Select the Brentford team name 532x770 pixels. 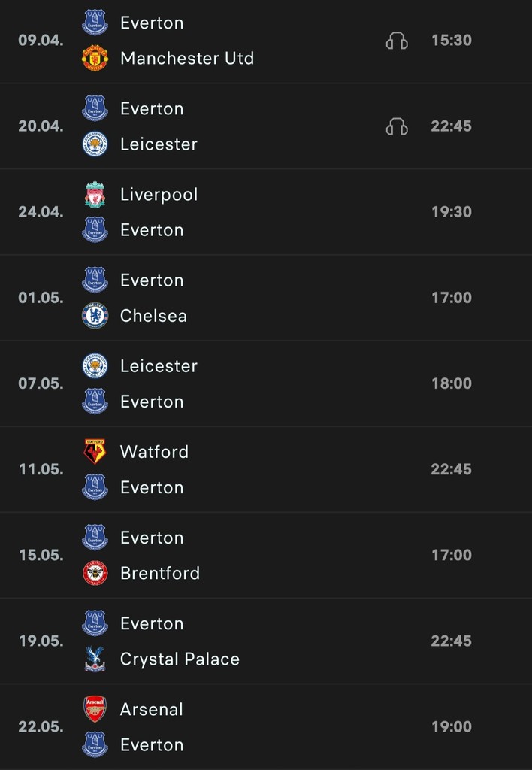coord(160,573)
